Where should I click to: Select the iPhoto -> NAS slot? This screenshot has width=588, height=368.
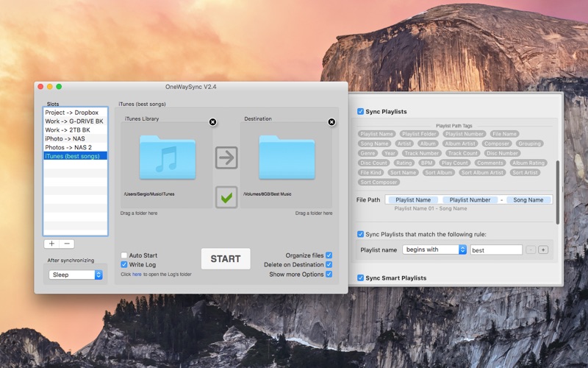tap(76, 138)
